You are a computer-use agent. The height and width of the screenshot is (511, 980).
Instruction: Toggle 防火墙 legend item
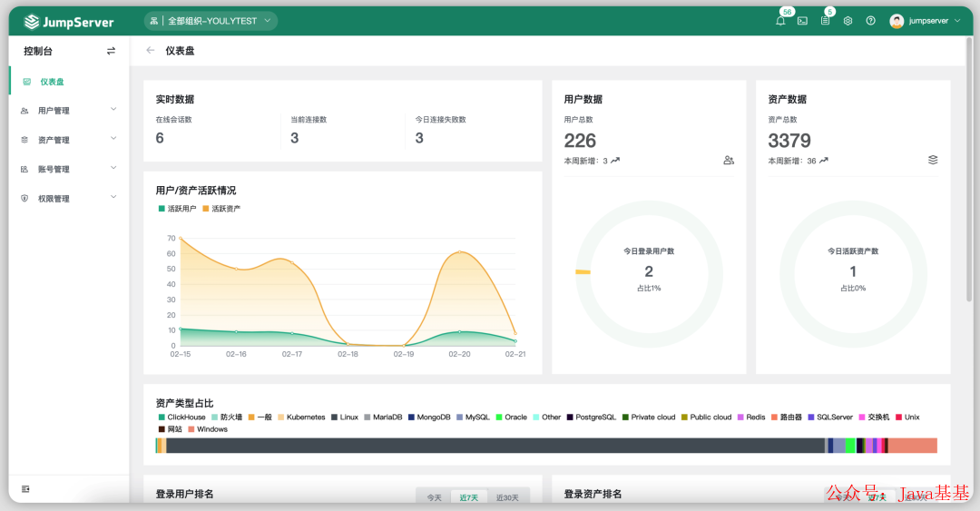click(227, 418)
